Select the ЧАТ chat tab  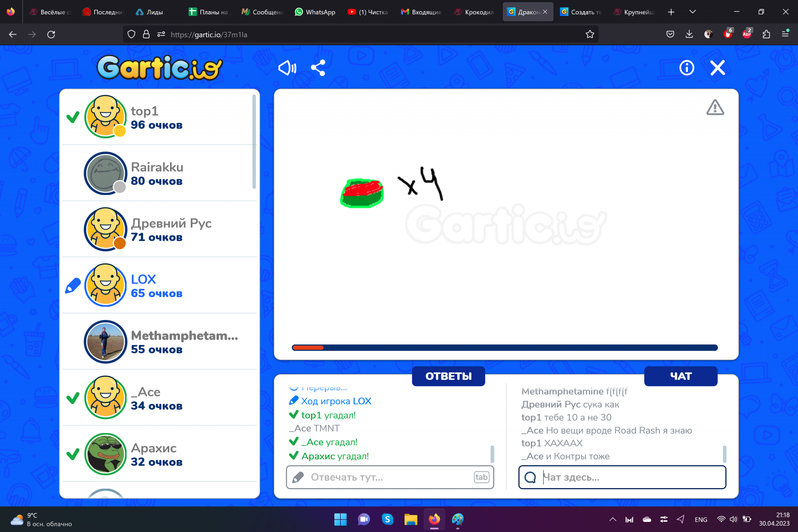coord(680,376)
